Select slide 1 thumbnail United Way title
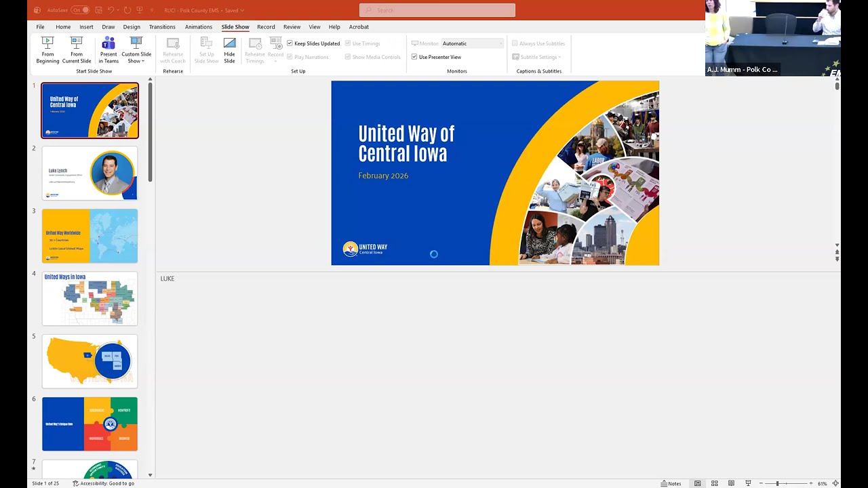868x488 pixels. 90,110
